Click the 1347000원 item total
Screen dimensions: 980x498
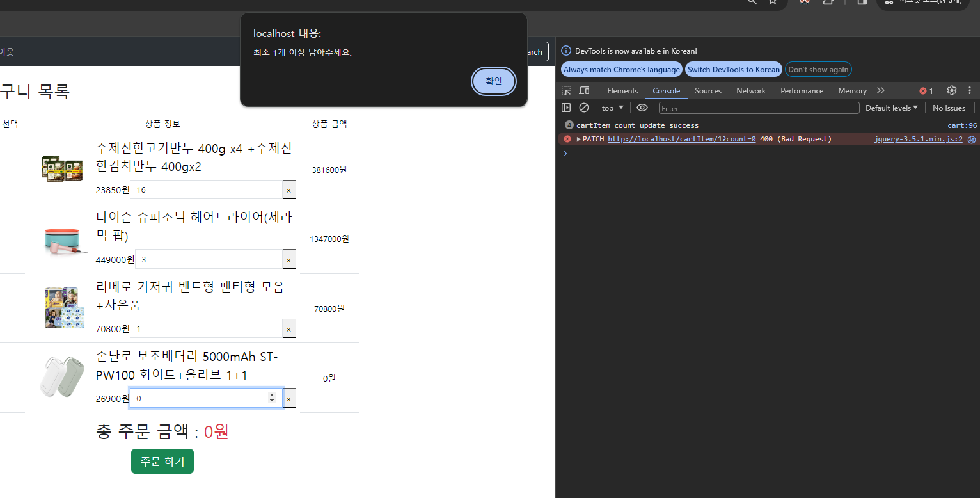(329, 239)
